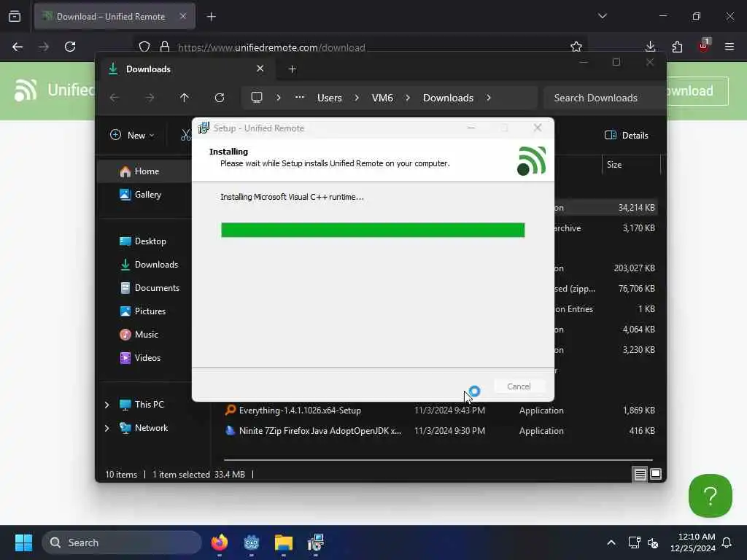The image size is (747, 560).
Task: Close the Downloads Explorer tab
Action: pyautogui.click(x=260, y=69)
